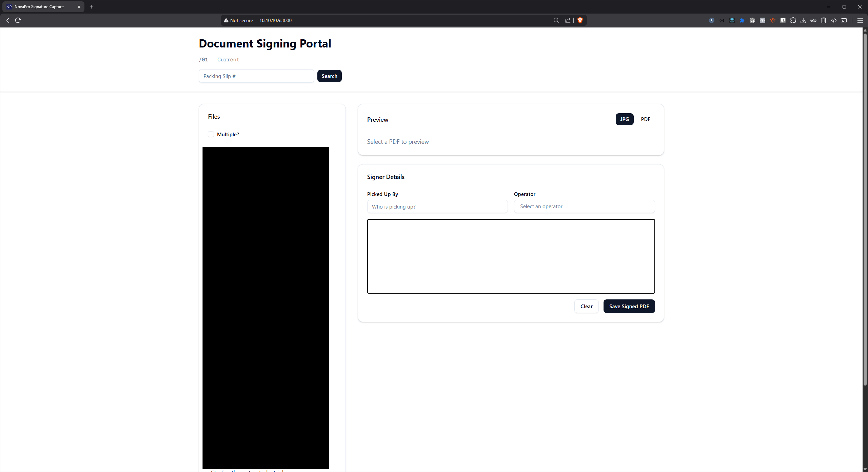
Task: Open the React Developer Tools extension
Action: point(732,20)
